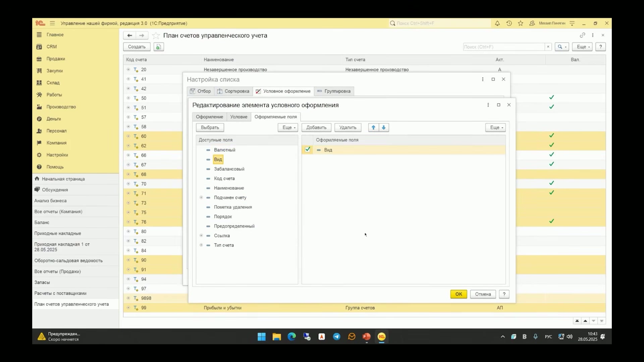This screenshot has height=362, width=644.
Task: Click the Выбрать button
Action: [x=210, y=127]
